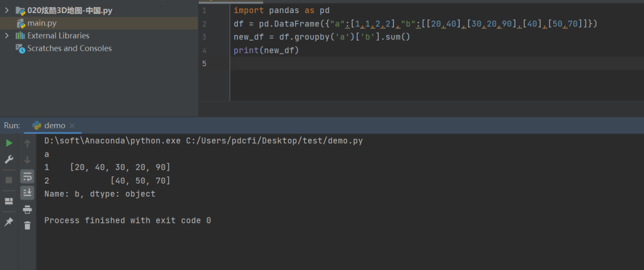
Task: Close the demo run tab
Action: (72, 126)
